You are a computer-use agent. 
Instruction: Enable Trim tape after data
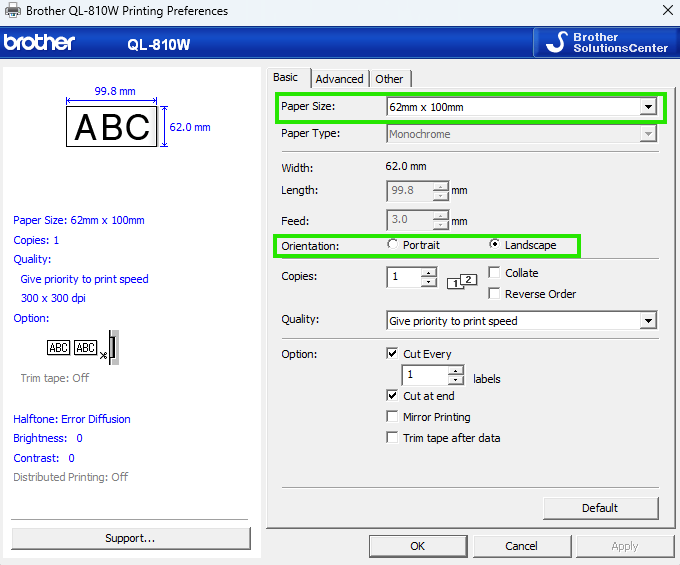click(392, 438)
